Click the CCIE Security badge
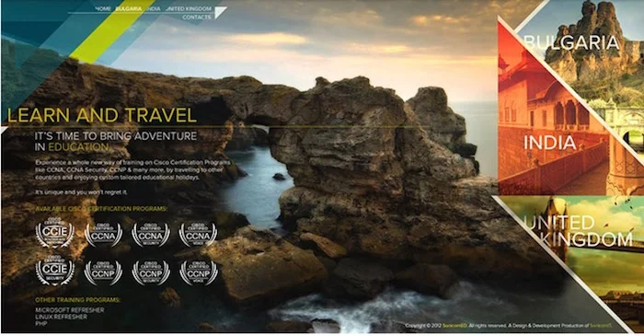 [54, 271]
